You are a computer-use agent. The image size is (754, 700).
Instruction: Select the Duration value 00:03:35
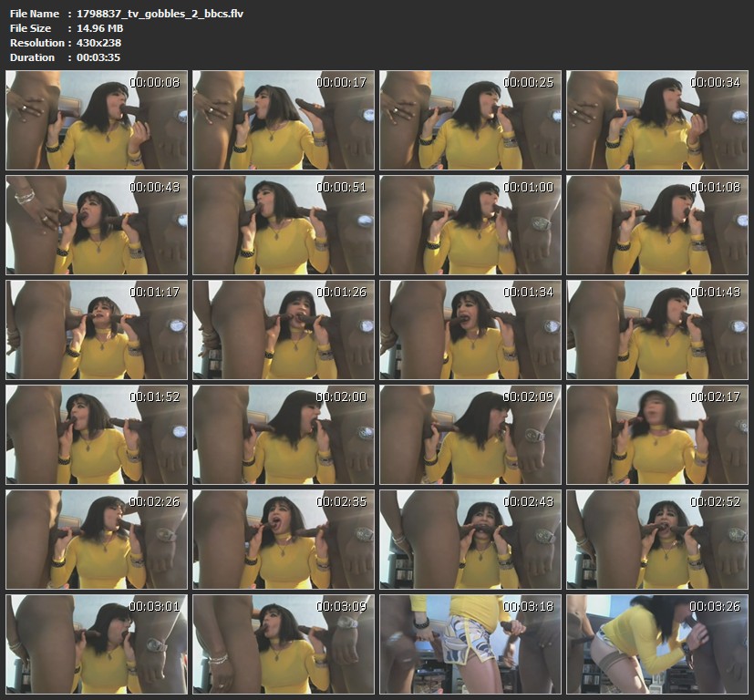pyautogui.click(x=99, y=57)
